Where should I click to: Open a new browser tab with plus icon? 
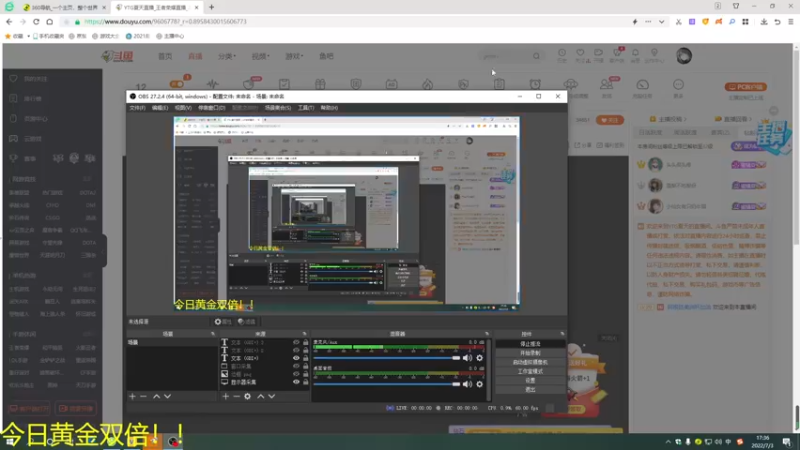[211, 7]
